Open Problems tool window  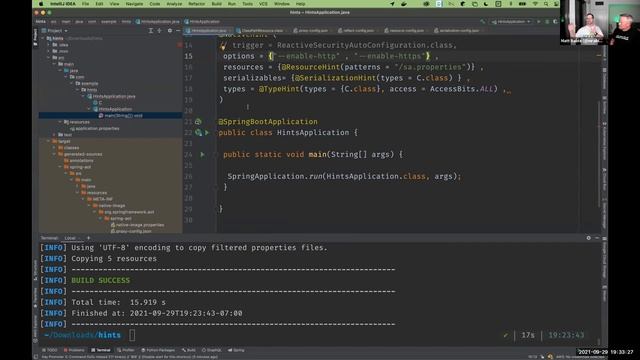pyautogui.click(x=74, y=350)
